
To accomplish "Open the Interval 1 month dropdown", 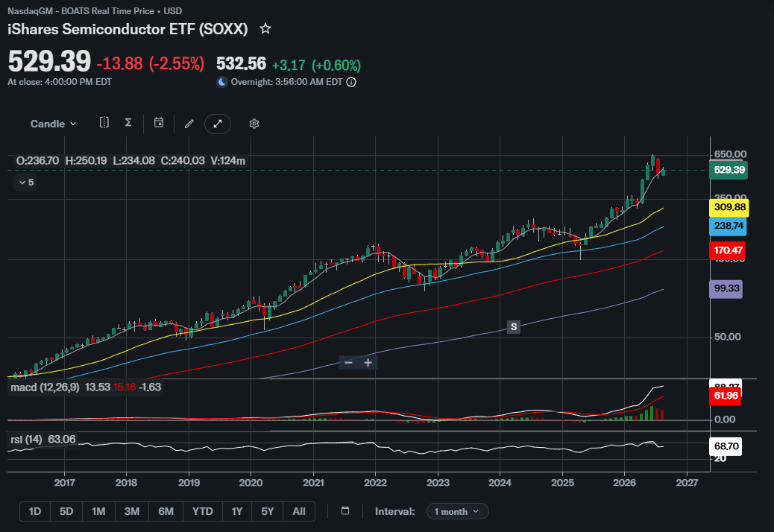I will tap(457, 511).
